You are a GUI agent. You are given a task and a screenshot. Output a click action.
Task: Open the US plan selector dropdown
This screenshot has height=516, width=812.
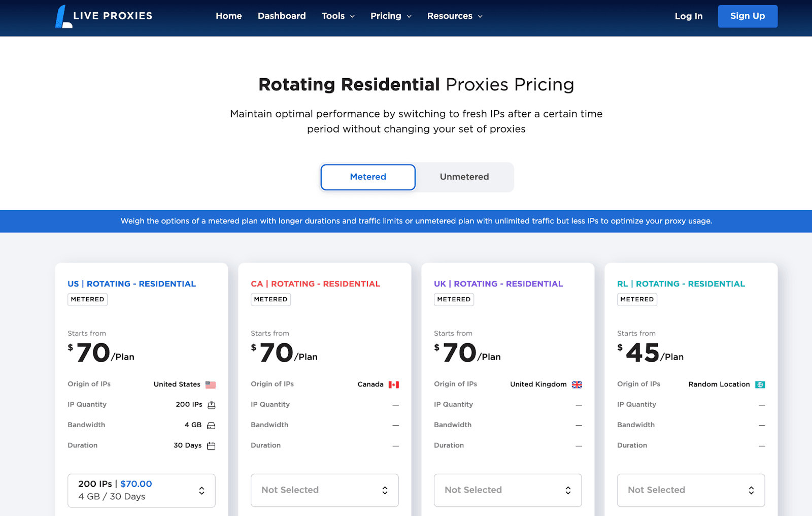pyautogui.click(x=142, y=490)
